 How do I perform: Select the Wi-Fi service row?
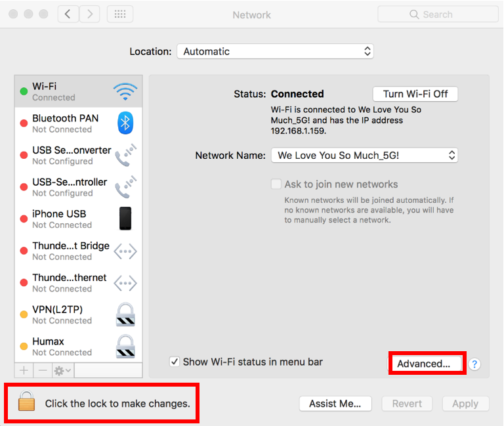point(79,92)
